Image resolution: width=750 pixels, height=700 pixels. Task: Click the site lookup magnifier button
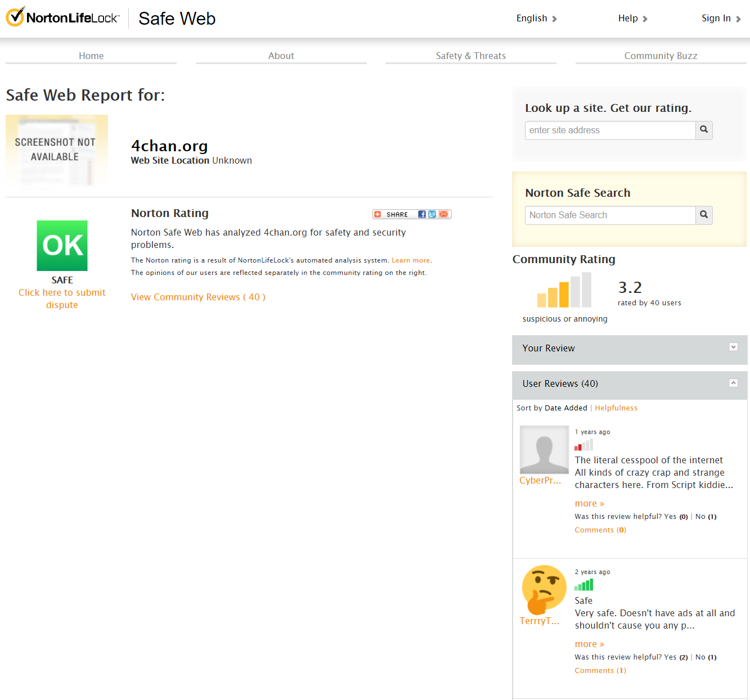704,130
